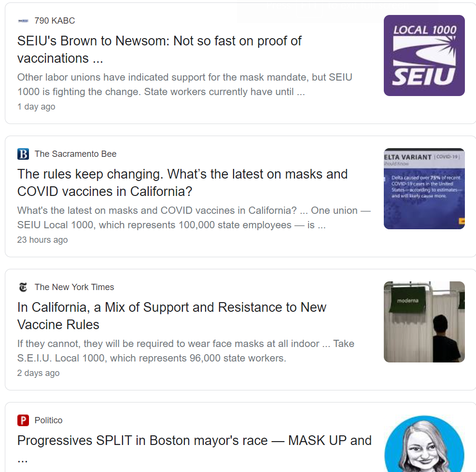Viewport: 476px width, 472px height.
Task: Click the Sacramento Bee 'B' favicon
Action: (x=23, y=154)
